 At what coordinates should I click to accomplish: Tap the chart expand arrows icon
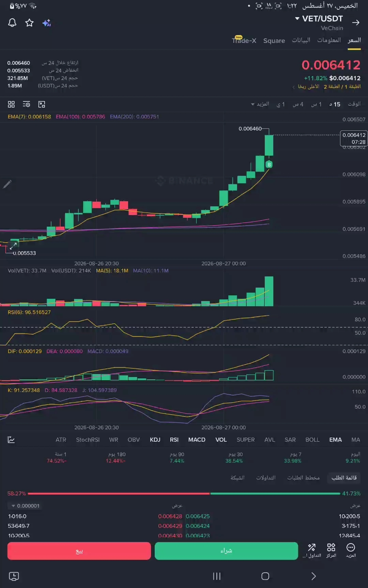click(13, 246)
